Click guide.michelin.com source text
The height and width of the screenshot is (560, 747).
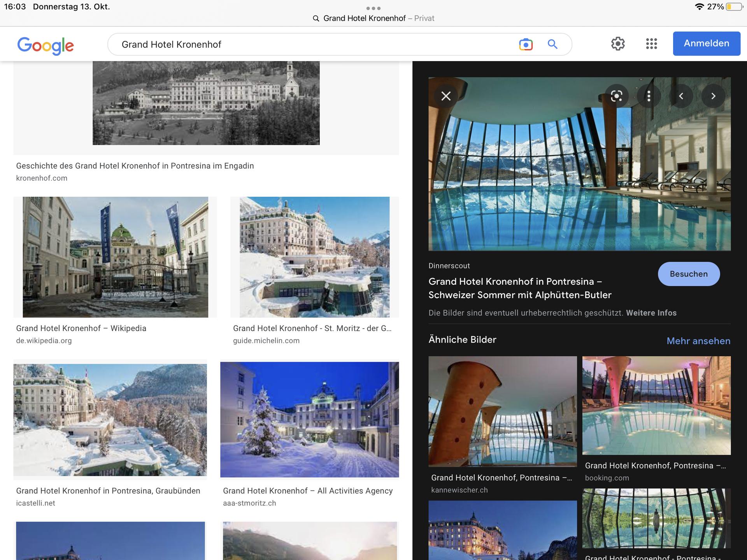tap(266, 341)
